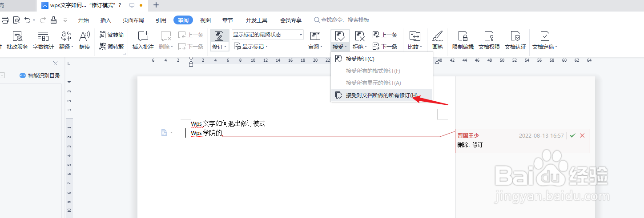The height and width of the screenshot is (218, 644).
Task: Click the print icon in quick access toolbar
Action: (5, 20)
